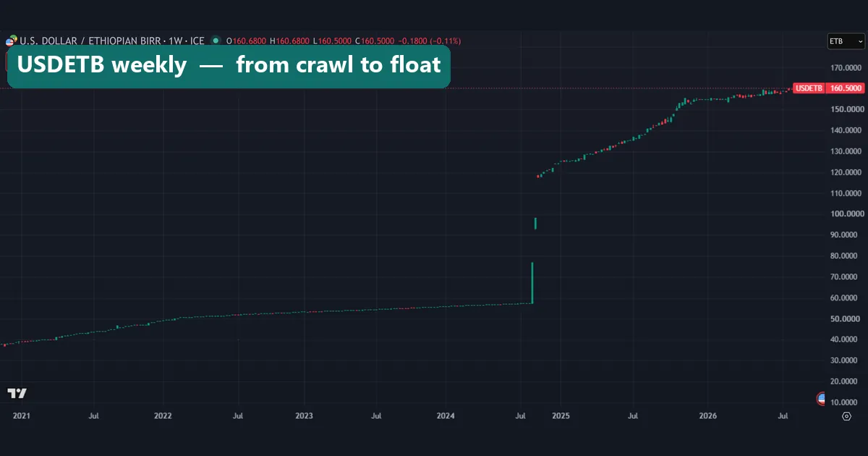This screenshot has height=456, width=868.
Task: Click the 100.0000 price axis label
Action: click(x=846, y=214)
